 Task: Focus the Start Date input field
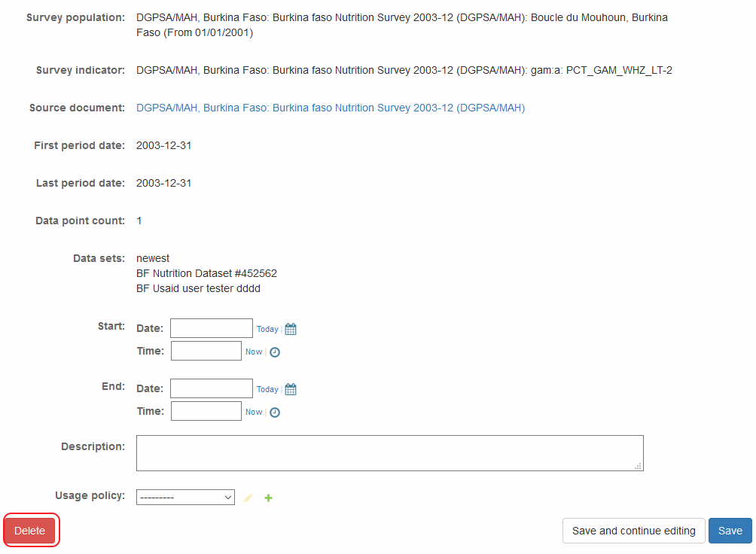tap(212, 328)
